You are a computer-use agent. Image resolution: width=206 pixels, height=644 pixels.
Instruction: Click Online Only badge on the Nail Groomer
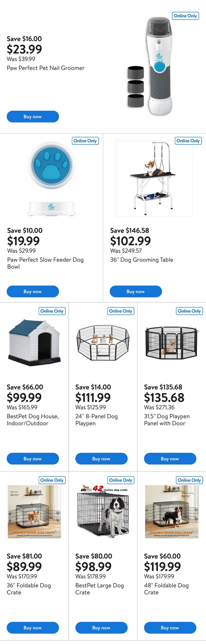[185, 16]
